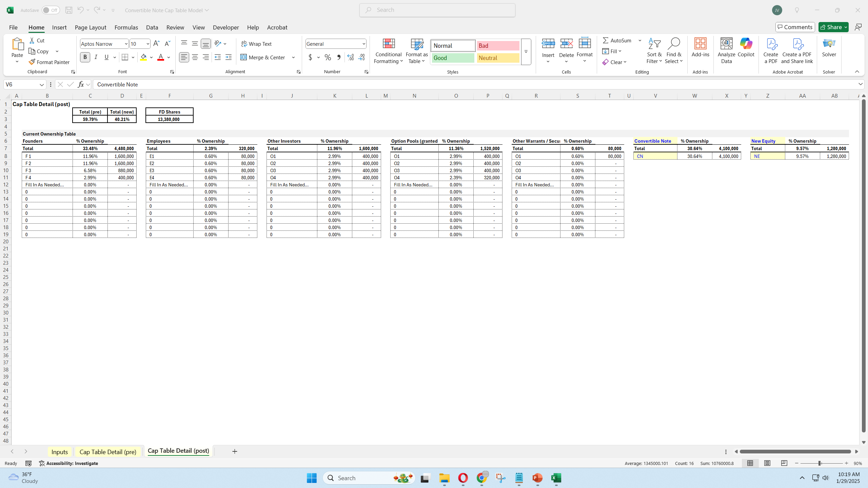Open the Solver add-in
Image resolution: width=868 pixels, height=488 pixels.
[x=829, y=47]
